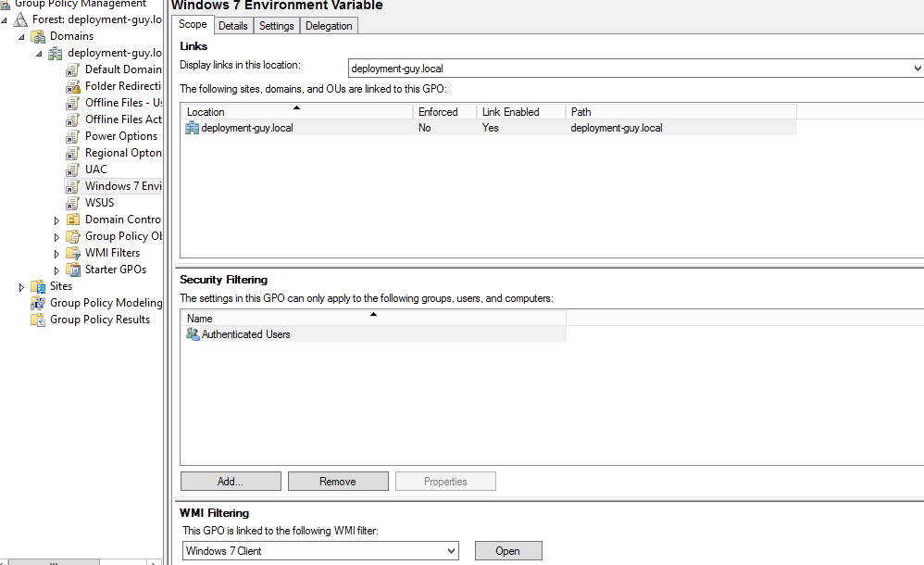Open the Display links location dropdown
The height and width of the screenshot is (565, 924).
pos(917,69)
